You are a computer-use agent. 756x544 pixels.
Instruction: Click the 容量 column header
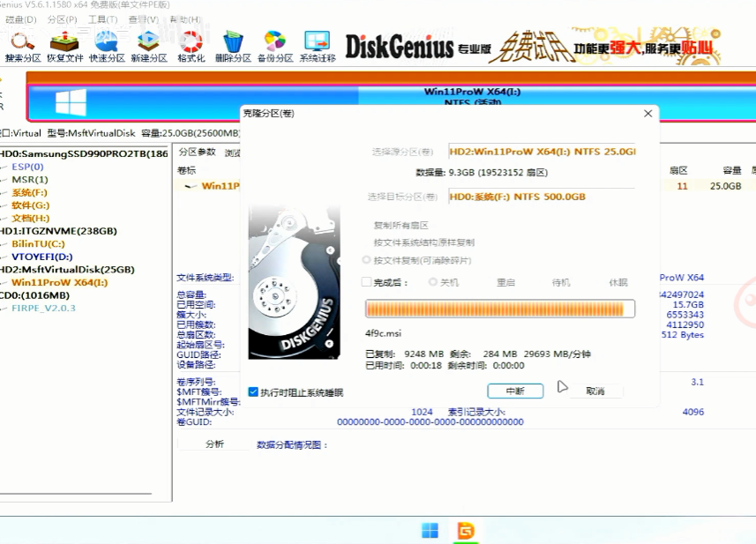(x=732, y=170)
